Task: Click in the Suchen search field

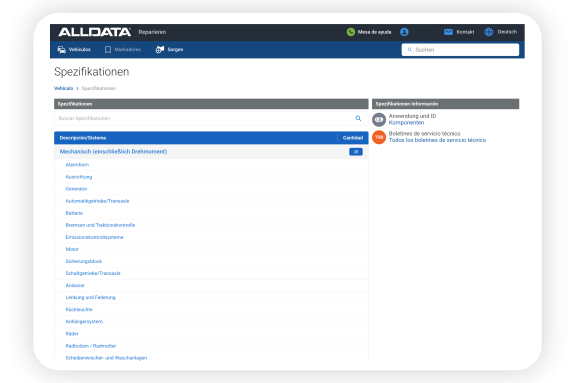Action: [460, 50]
